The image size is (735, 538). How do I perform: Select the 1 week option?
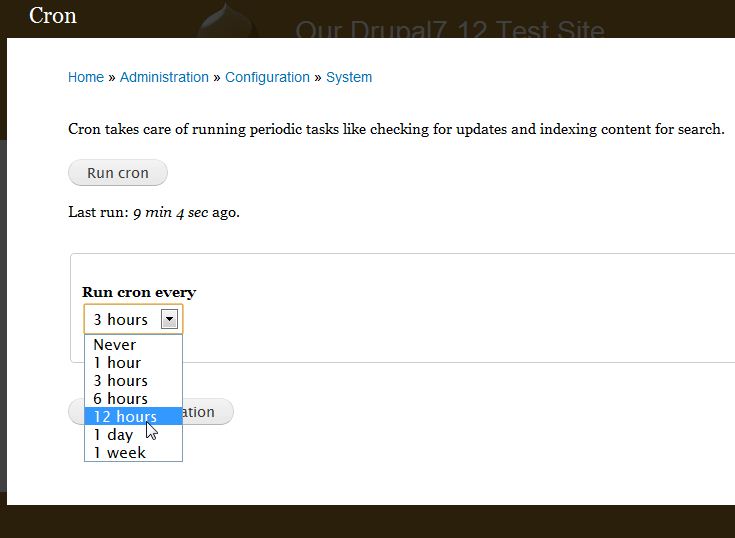coord(119,453)
